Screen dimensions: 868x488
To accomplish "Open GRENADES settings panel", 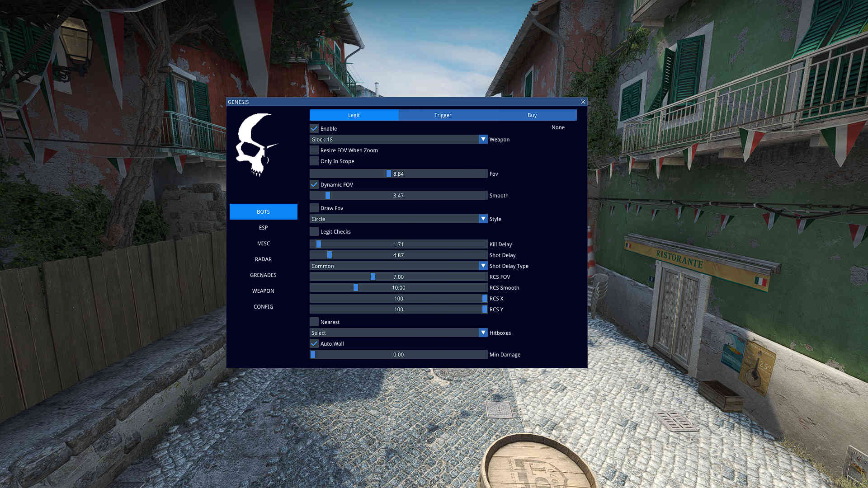I will pos(263,275).
